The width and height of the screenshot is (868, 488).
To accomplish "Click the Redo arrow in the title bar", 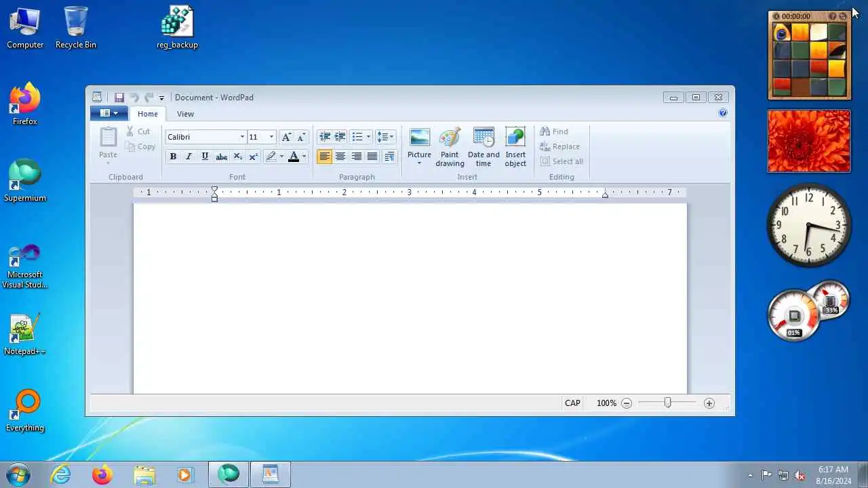I will pos(149,98).
